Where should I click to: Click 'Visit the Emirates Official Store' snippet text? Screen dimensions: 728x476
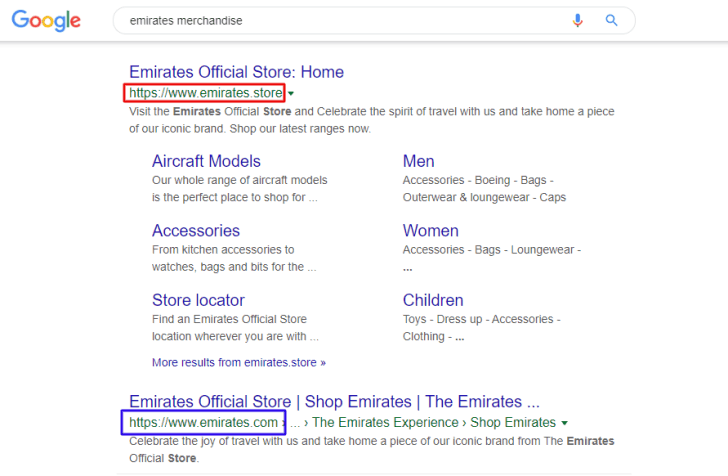(371, 120)
